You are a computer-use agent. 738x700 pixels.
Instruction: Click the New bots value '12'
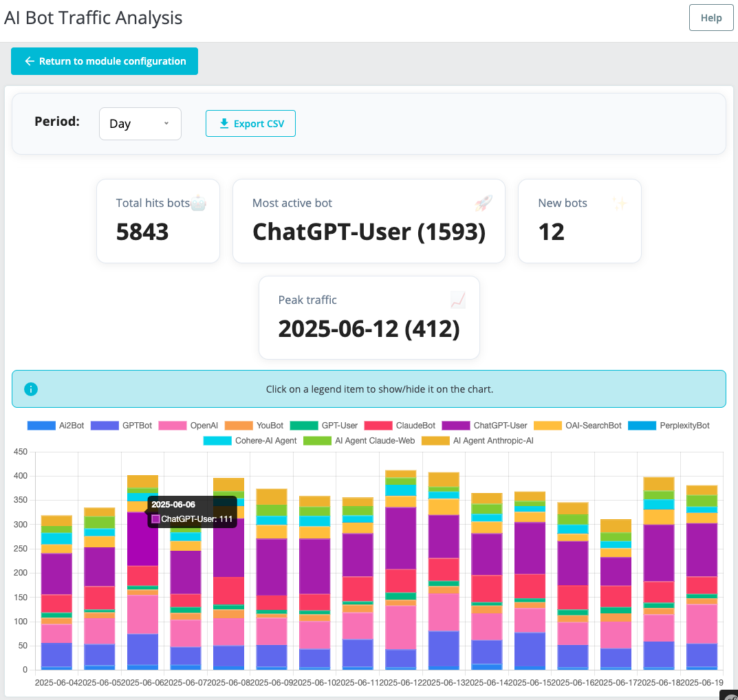click(x=551, y=232)
